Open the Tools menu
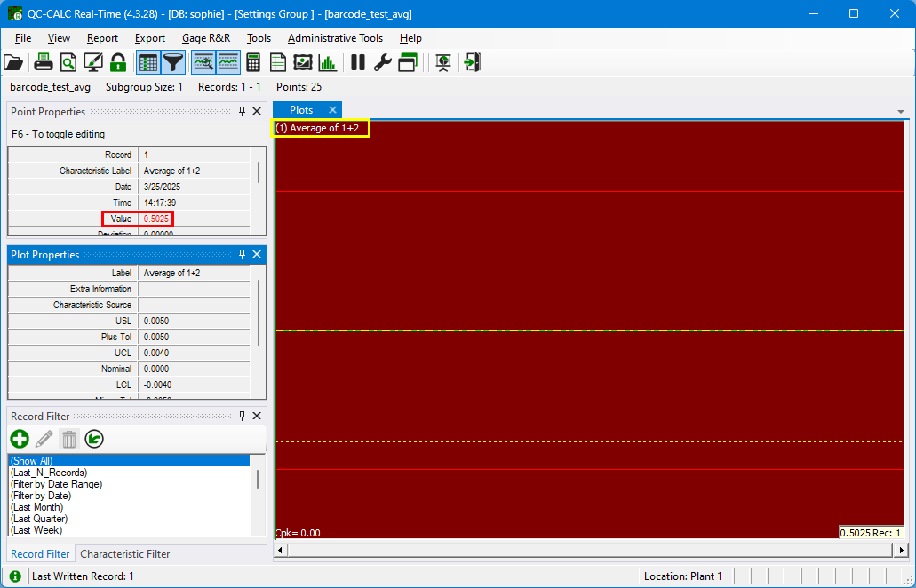The width and height of the screenshot is (916, 588). click(259, 38)
